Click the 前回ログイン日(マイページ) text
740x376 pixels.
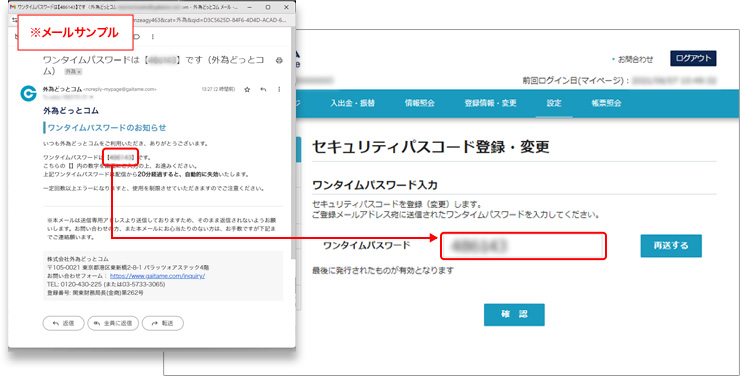pos(575,81)
